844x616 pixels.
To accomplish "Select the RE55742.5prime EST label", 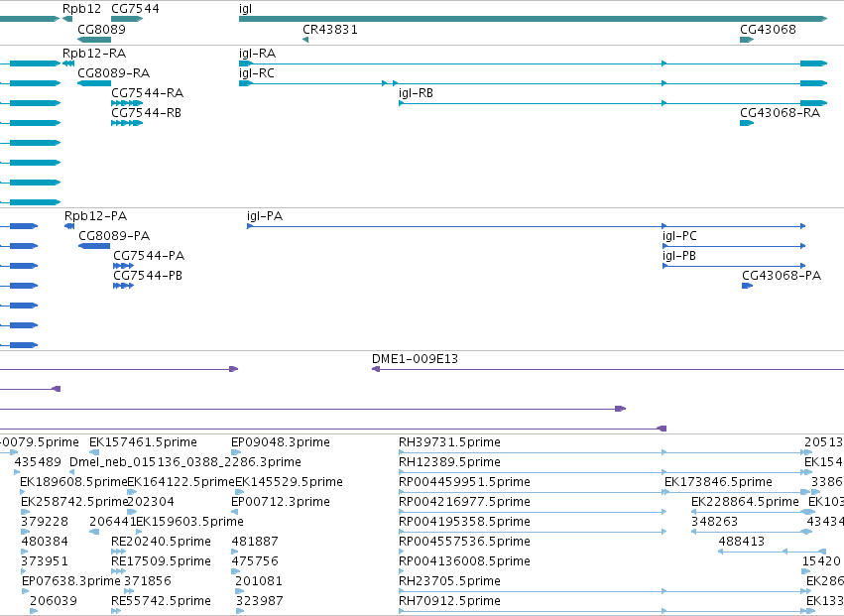I will pos(161,601).
